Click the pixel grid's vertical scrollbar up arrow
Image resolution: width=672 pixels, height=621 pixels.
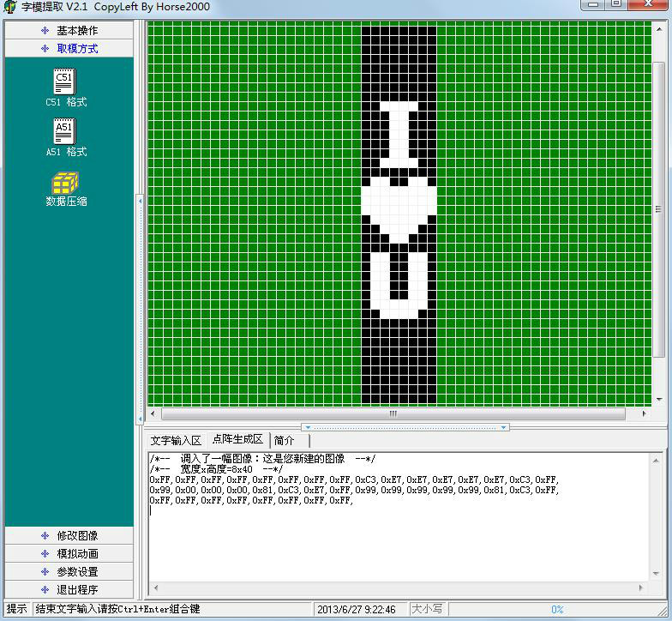658,28
